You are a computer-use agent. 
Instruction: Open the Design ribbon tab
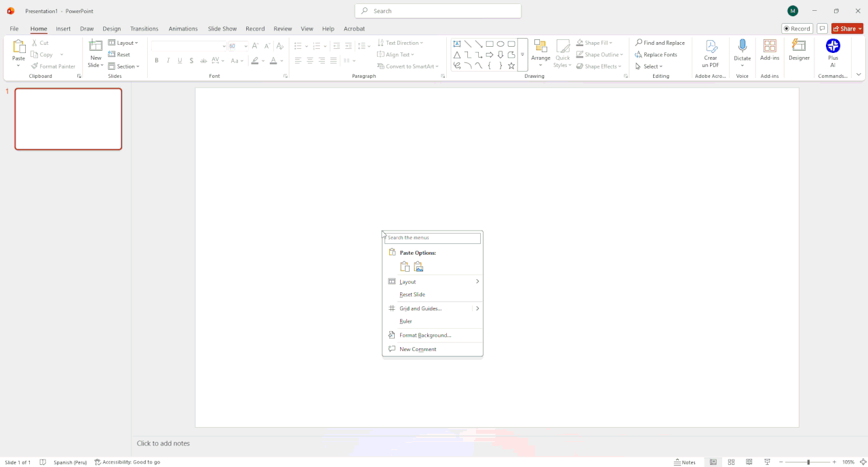(x=112, y=28)
